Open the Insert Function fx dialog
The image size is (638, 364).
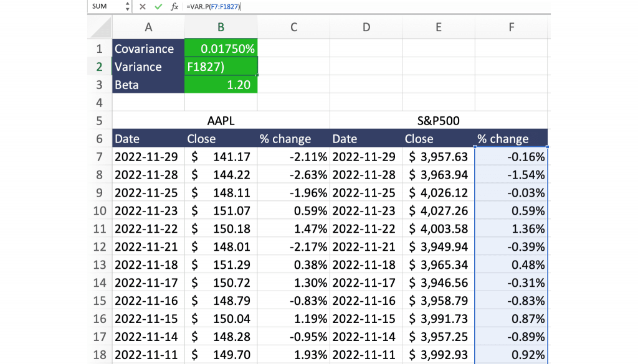pos(174,6)
